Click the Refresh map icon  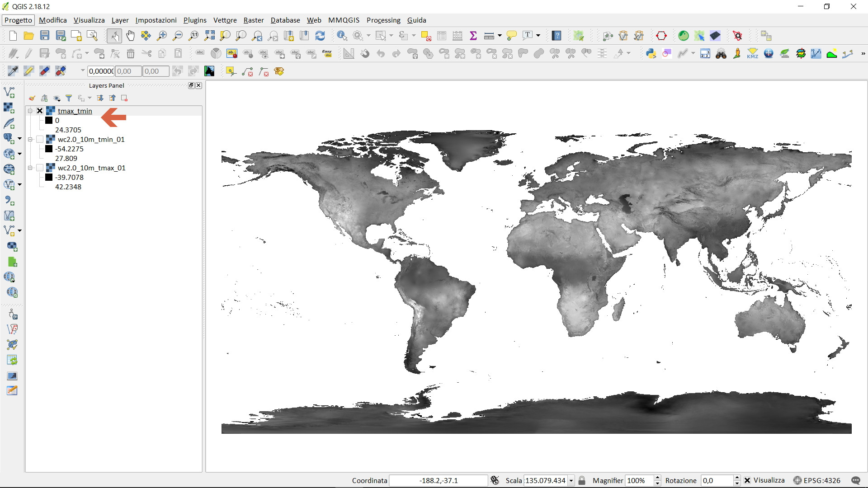point(320,36)
